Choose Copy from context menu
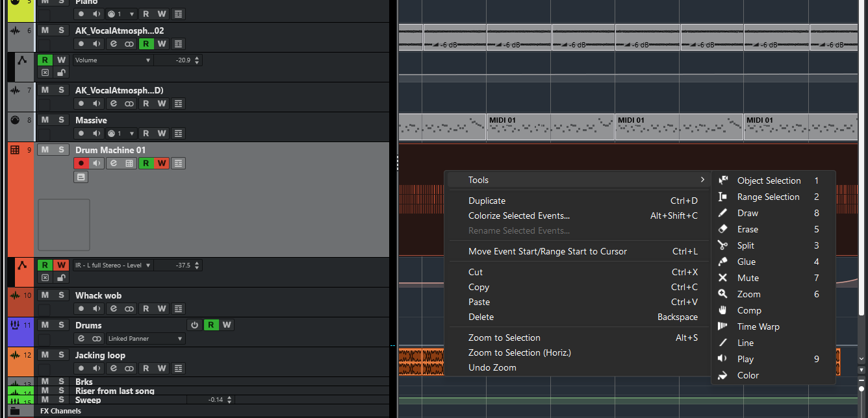The width and height of the screenshot is (868, 418). tap(577, 287)
